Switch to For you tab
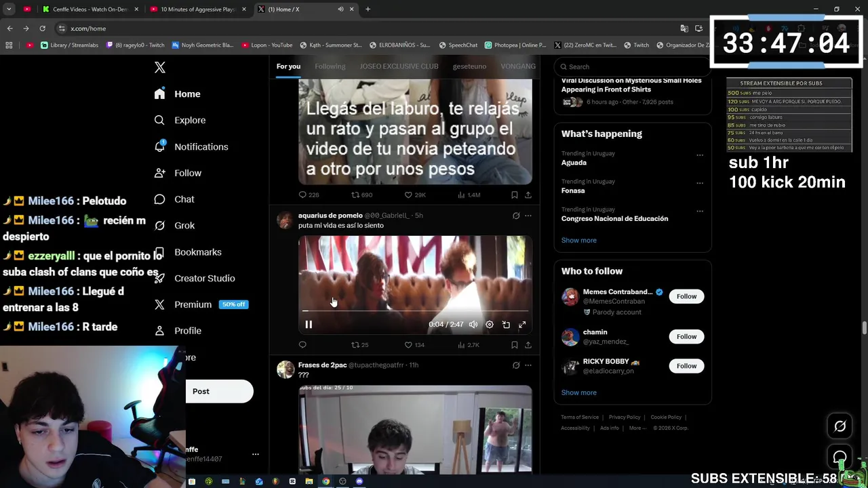Screen dimensions: 868x488 [288, 66]
